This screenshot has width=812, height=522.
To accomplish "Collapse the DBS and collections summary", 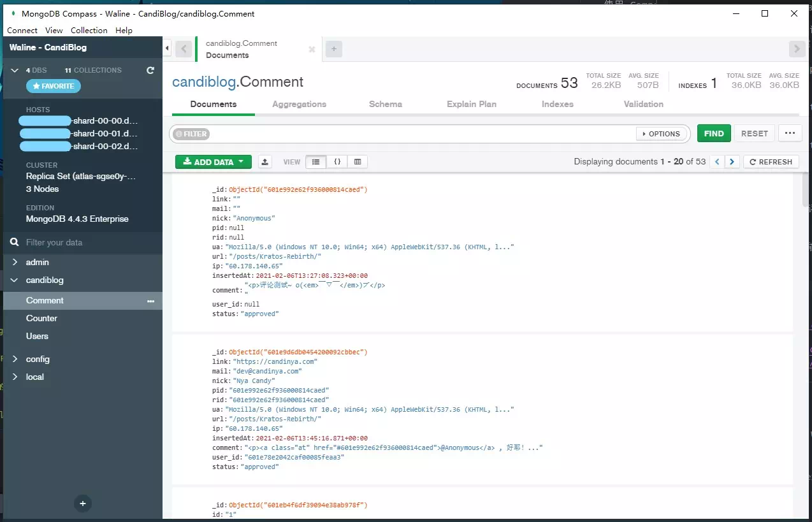I will [15, 70].
